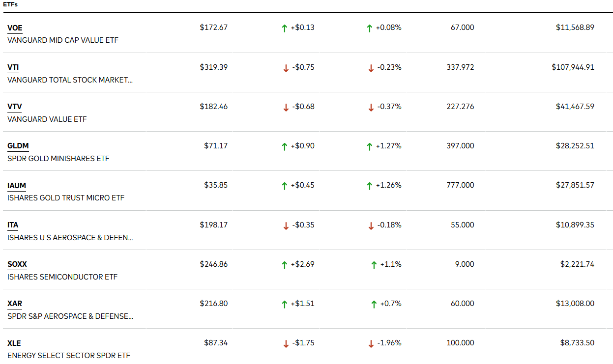Open the VOE ticker link
The height and width of the screenshot is (364, 613).
tap(15, 28)
